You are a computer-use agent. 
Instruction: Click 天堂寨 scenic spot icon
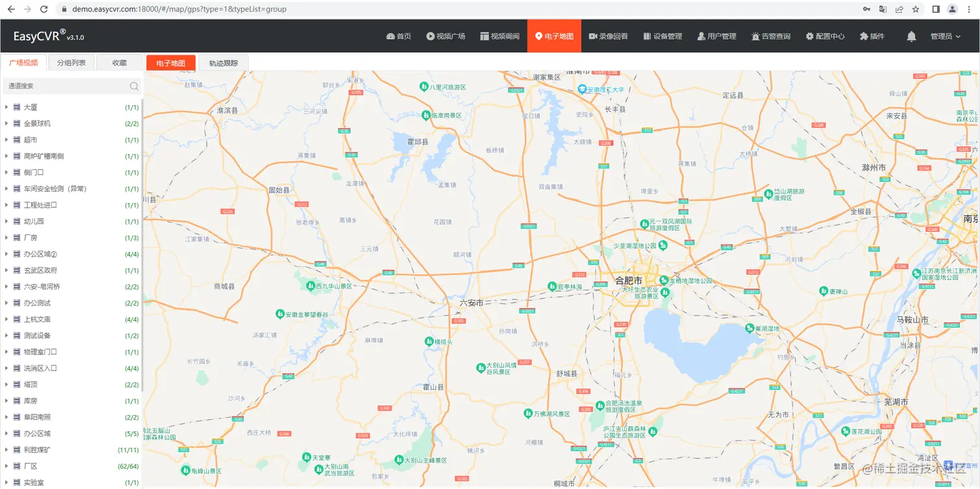306,457
